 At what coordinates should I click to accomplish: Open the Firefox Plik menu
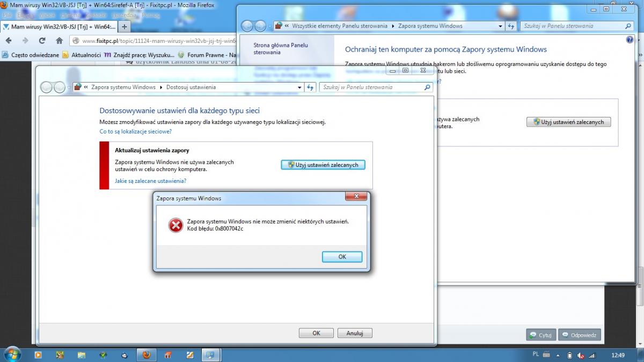click(x=7, y=15)
